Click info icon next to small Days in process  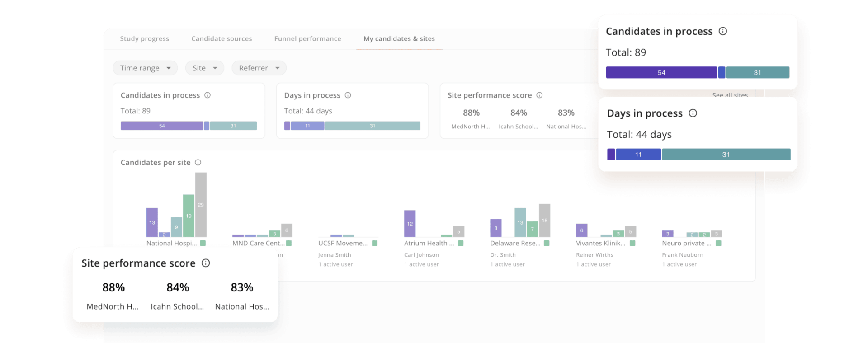pos(348,95)
